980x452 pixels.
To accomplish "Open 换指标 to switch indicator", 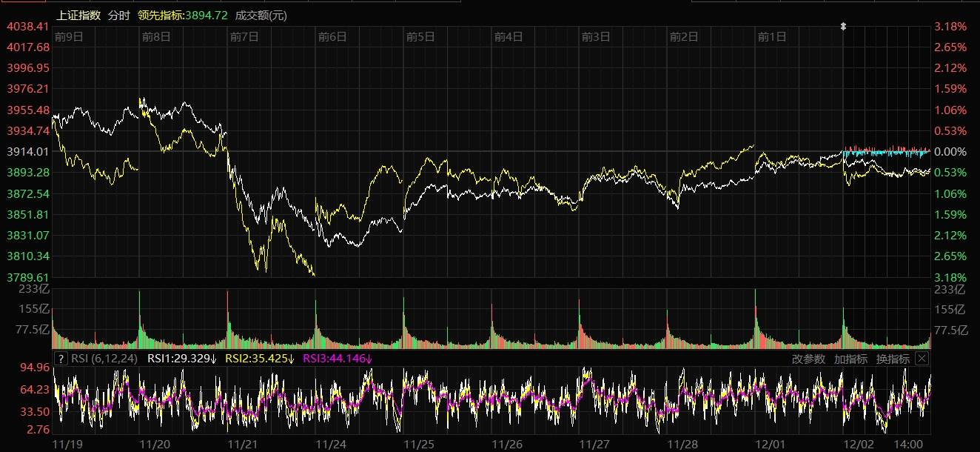I will tap(893, 359).
